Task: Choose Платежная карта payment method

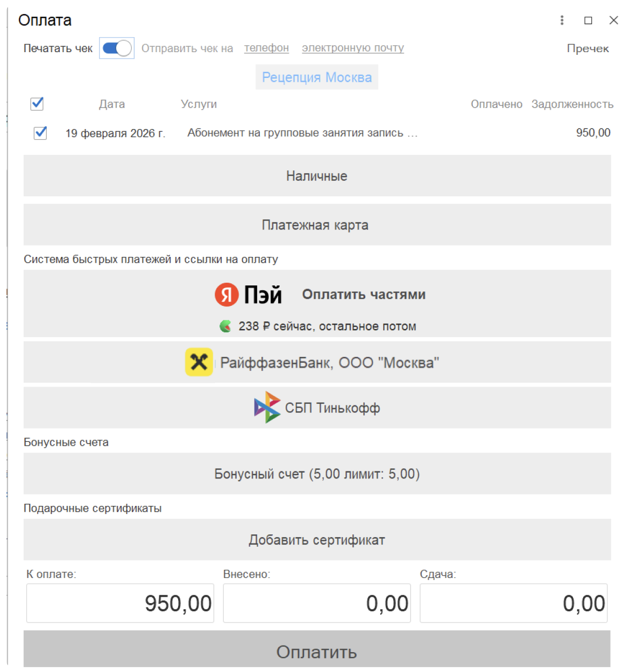Action: 317,225
